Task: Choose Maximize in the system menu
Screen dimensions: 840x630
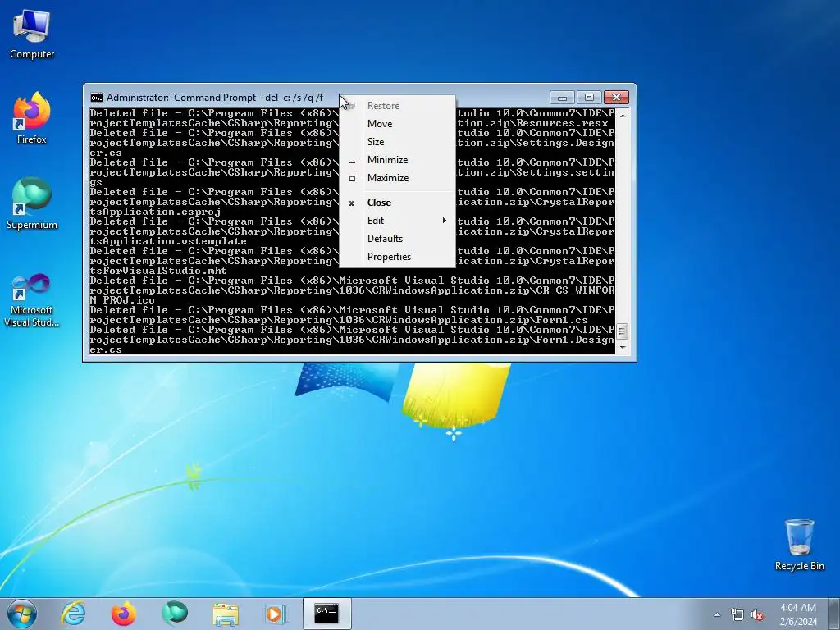Action: [x=397, y=178]
